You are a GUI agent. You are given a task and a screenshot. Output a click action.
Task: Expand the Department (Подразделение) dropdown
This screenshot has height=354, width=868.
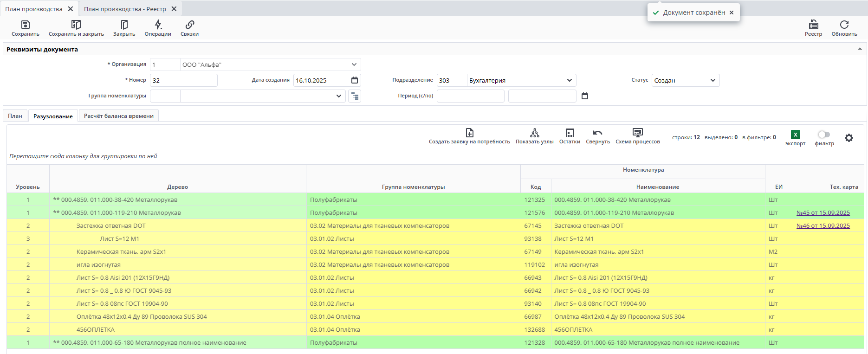pyautogui.click(x=569, y=80)
